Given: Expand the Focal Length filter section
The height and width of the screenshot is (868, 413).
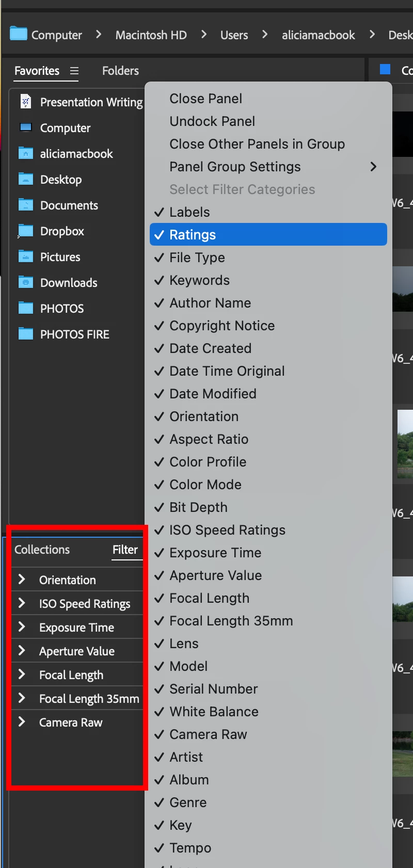Looking at the screenshot, I should (x=22, y=674).
